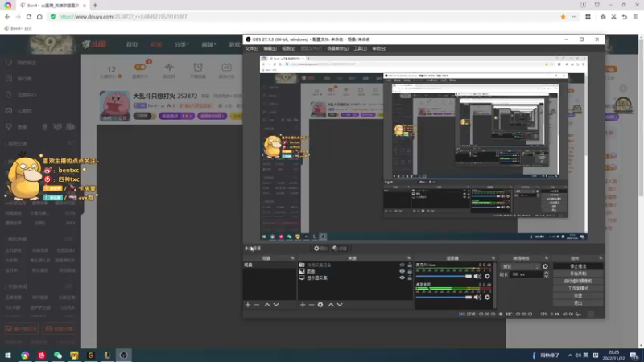Click the transition duration 300 ms field

526,274
